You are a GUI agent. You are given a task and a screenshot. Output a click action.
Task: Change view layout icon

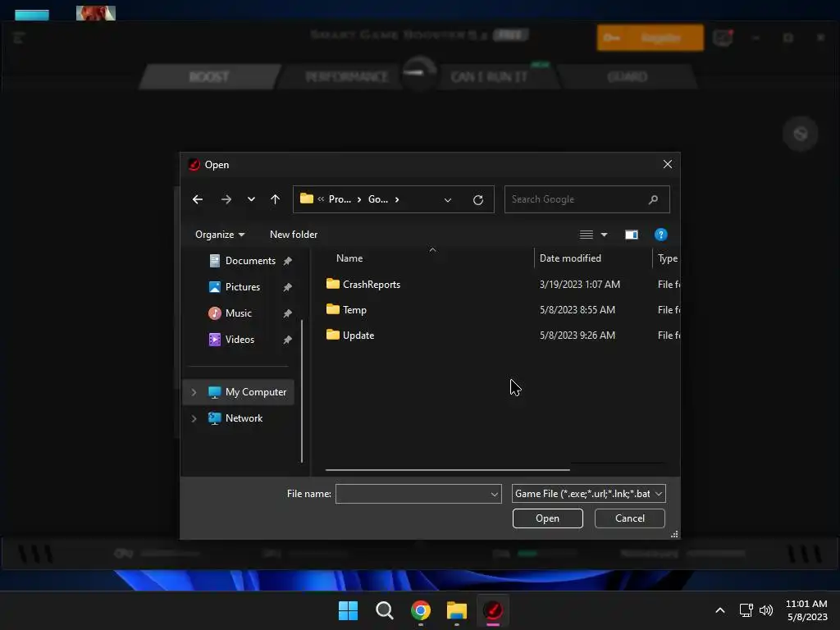tap(587, 235)
